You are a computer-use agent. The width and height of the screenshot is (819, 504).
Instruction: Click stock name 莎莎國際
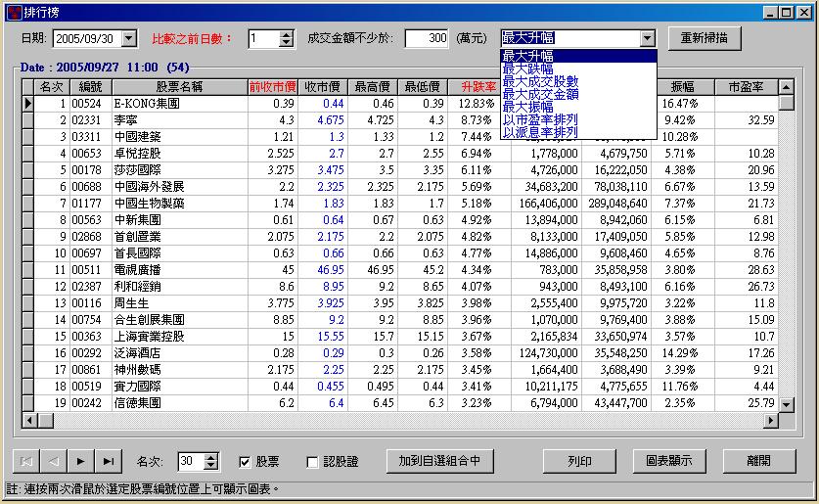click(x=138, y=170)
